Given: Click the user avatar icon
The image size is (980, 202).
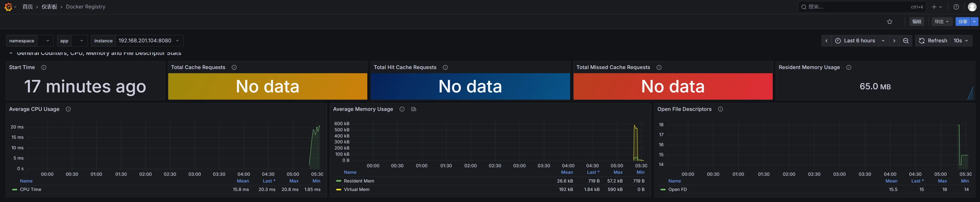Looking at the screenshot, I should coord(972,7).
